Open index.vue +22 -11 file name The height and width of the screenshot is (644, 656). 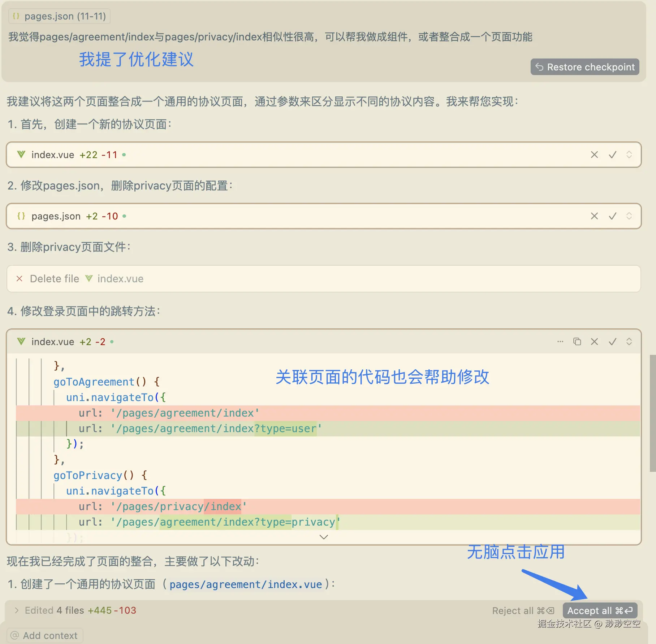pos(53,155)
